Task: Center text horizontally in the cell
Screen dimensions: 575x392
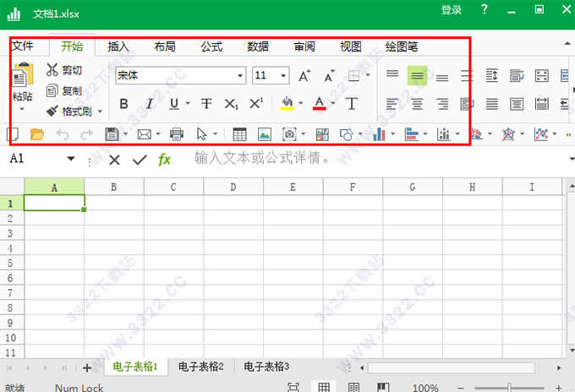Action: (417, 104)
